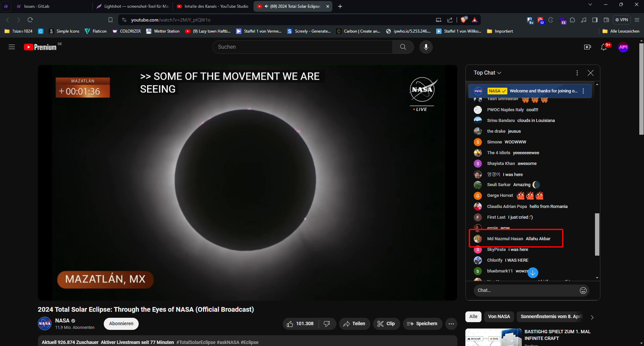Click the search magnifier button
The width and height of the screenshot is (644, 346).
pyautogui.click(x=403, y=47)
